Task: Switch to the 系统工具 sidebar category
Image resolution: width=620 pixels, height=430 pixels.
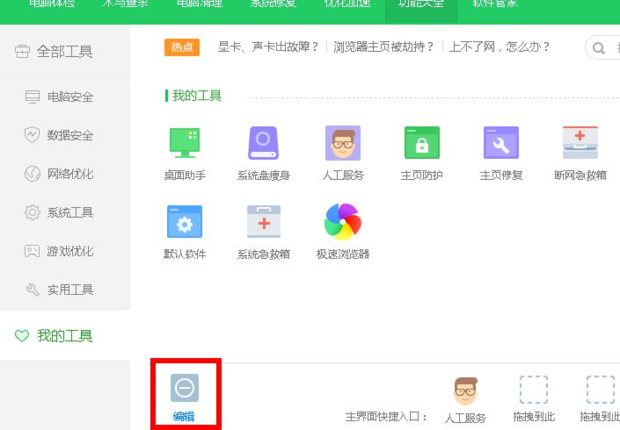Action: tap(70, 212)
